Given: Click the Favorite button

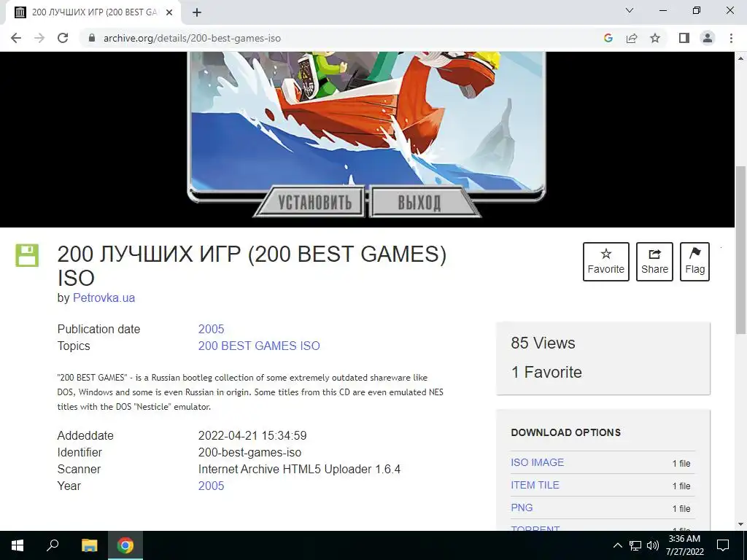Looking at the screenshot, I should click(606, 262).
